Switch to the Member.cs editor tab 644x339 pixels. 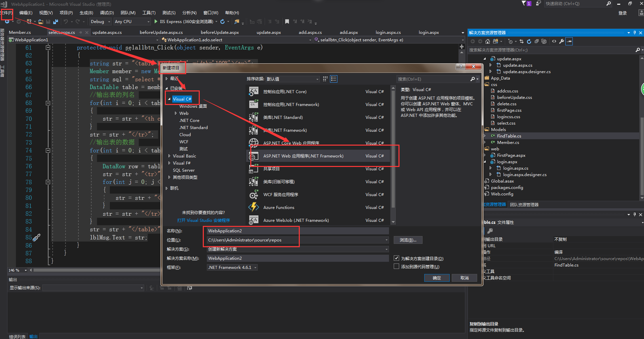[20, 33]
